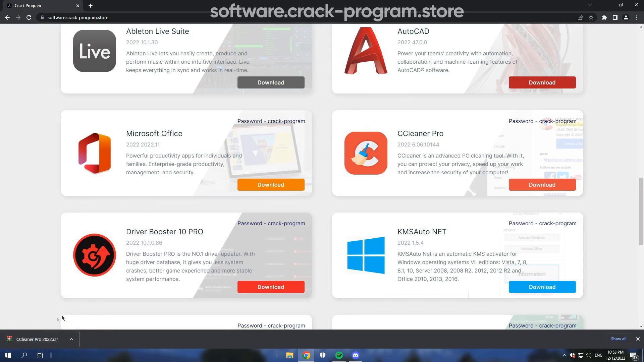The height and width of the screenshot is (362, 644).
Task: Open the Chrome three-dot menu
Action: [x=637, y=17]
